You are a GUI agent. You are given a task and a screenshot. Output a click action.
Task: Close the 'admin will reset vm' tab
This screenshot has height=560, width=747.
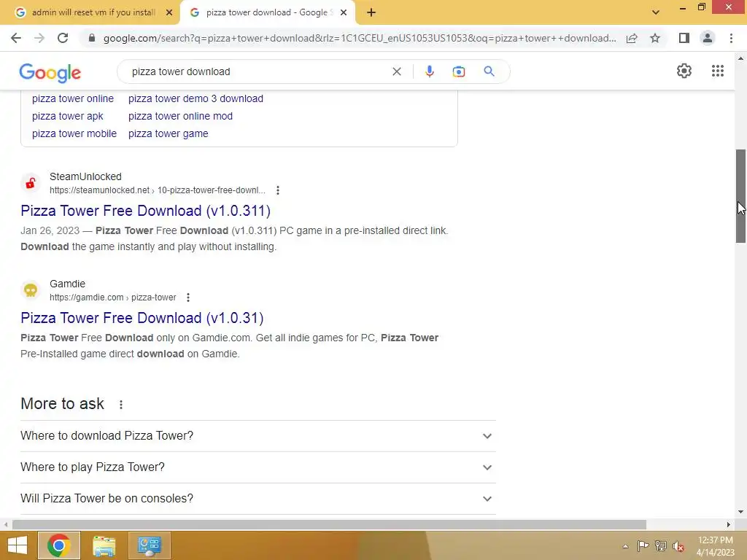coord(169,12)
